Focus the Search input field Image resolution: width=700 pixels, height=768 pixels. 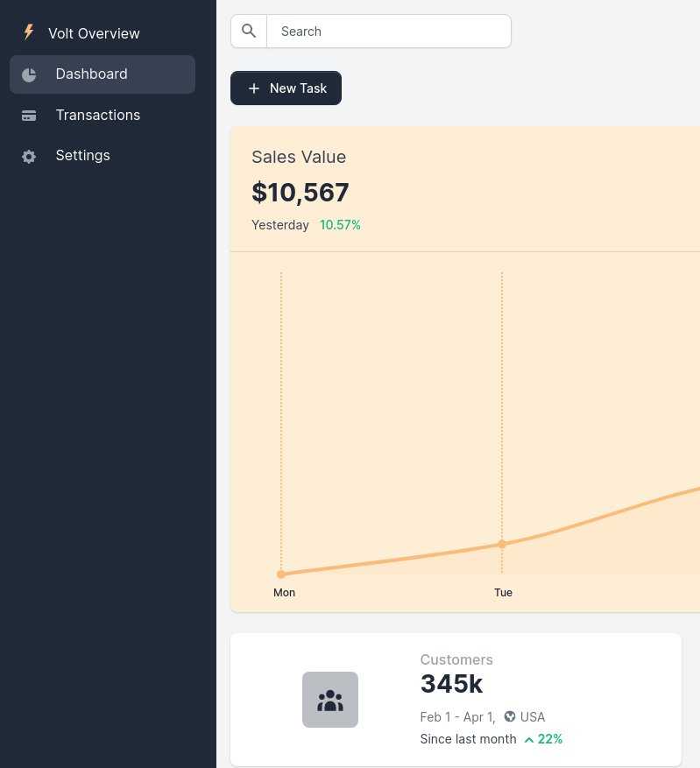(x=388, y=32)
